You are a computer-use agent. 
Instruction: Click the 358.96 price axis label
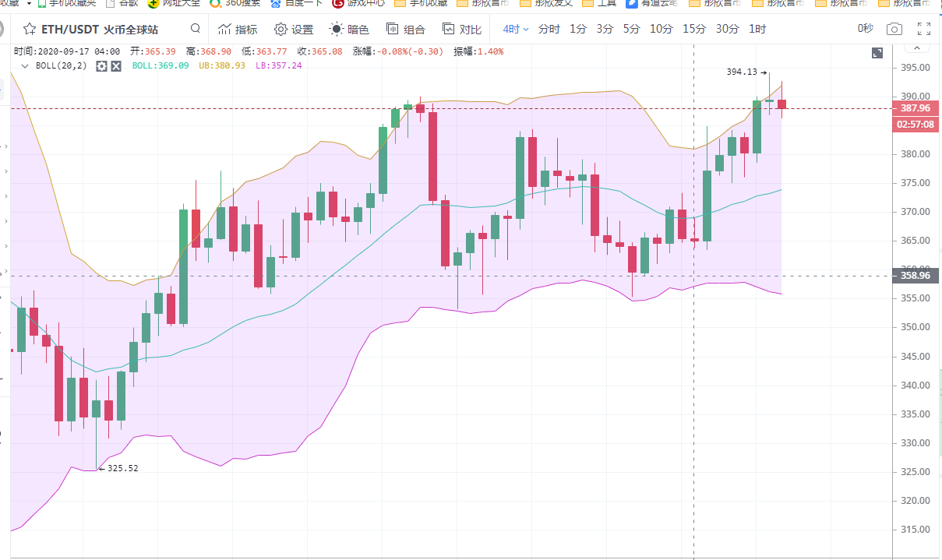[915, 276]
